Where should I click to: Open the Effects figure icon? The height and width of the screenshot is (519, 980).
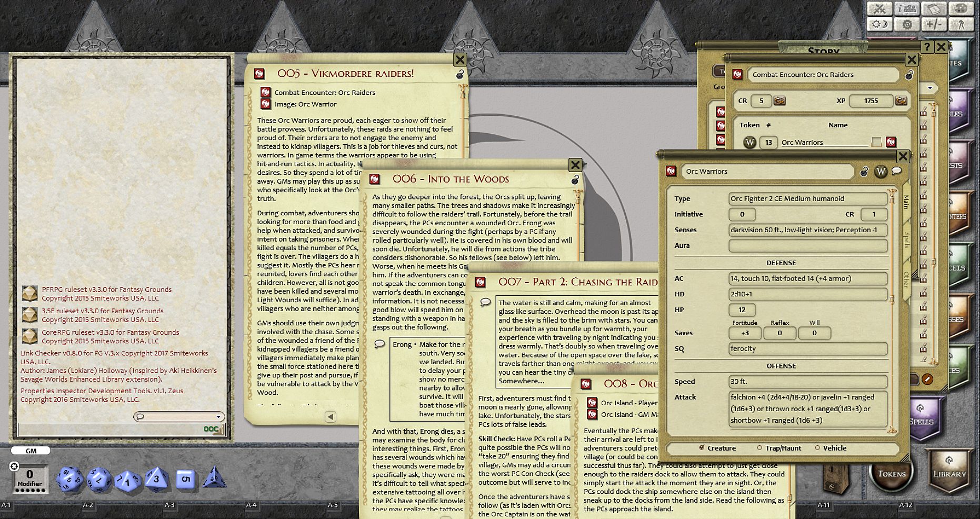pos(962,24)
